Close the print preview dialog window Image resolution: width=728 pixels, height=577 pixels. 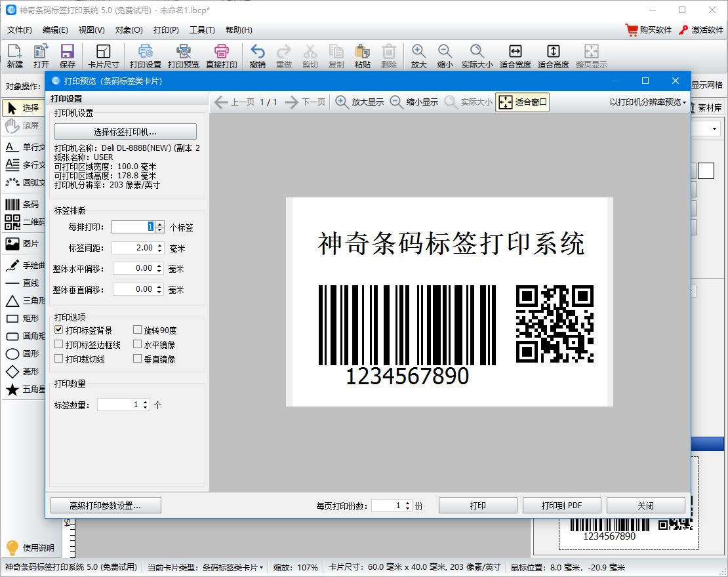click(676, 81)
